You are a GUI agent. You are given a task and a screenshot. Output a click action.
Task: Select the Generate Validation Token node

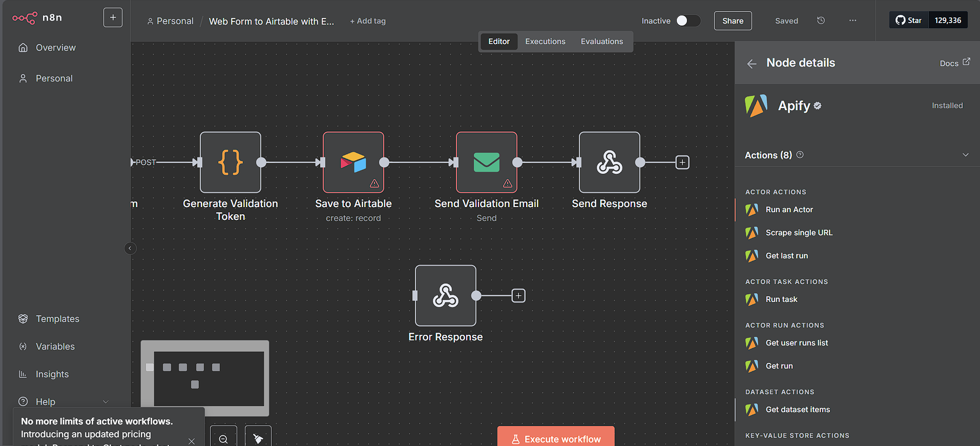pyautogui.click(x=231, y=163)
